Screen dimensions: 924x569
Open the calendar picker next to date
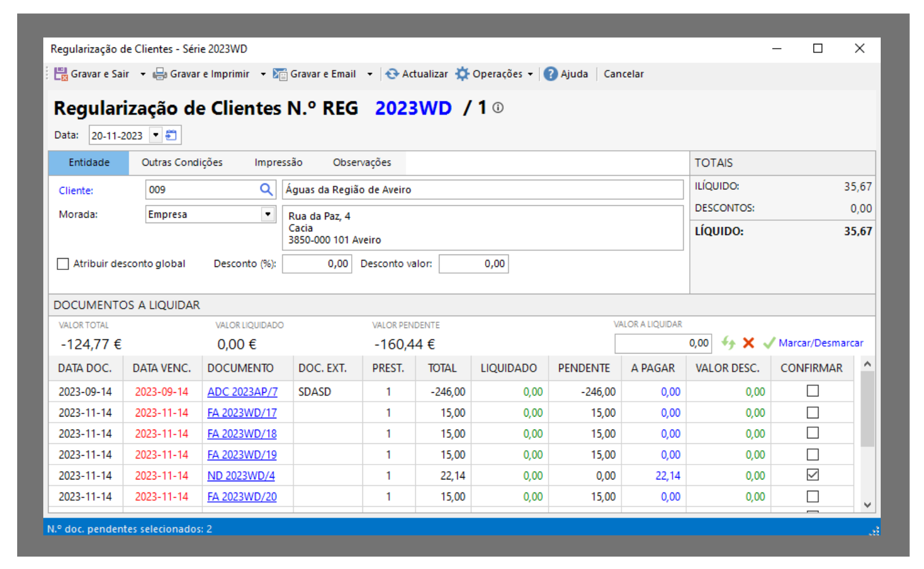[x=171, y=135]
